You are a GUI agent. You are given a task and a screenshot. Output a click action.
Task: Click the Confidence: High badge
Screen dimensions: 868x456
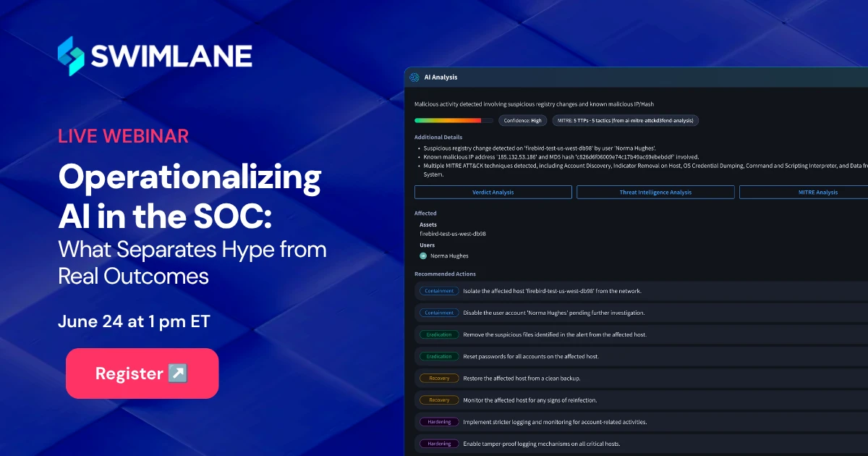point(522,121)
